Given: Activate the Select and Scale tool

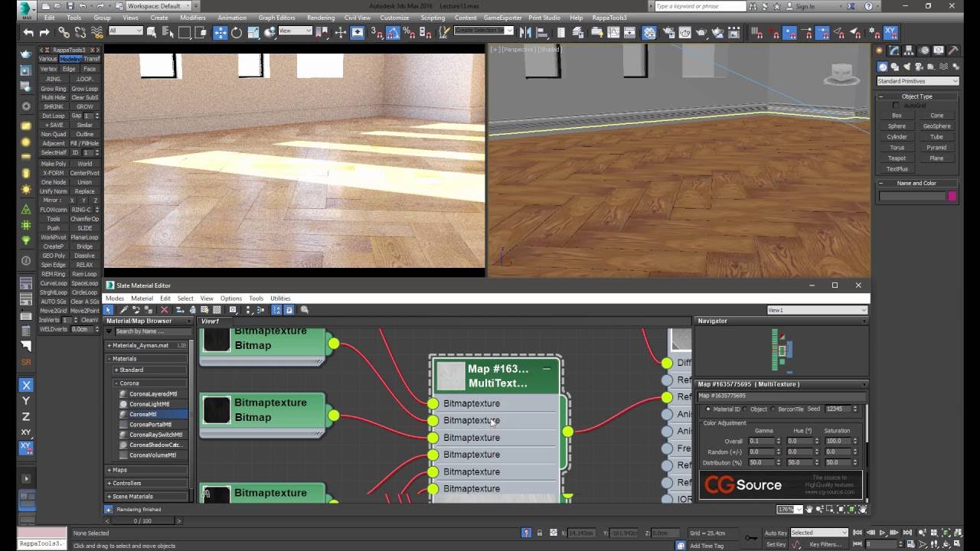Looking at the screenshot, I should tap(253, 32).
